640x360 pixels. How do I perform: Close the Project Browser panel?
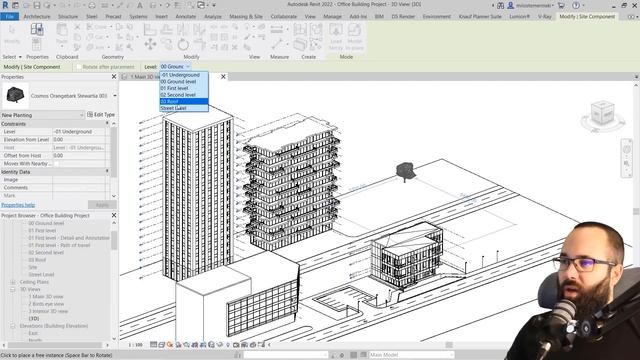coord(114,215)
